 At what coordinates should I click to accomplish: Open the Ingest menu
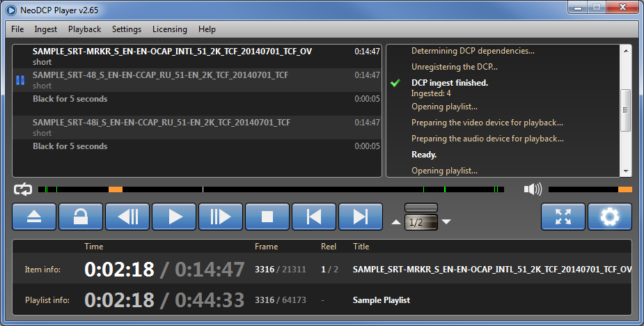[x=45, y=29]
